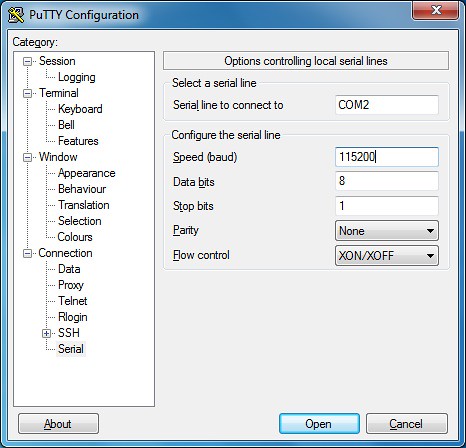Image resolution: width=466 pixels, height=448 pixels.
Task: Select Telnet category
Action: point(72,301)
